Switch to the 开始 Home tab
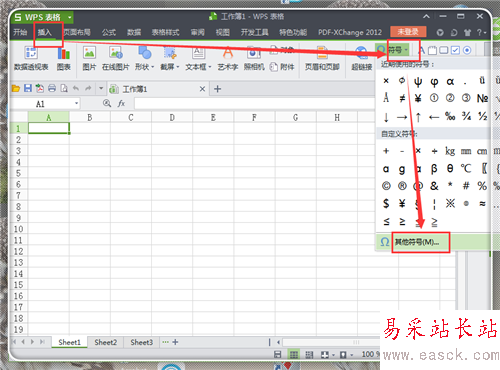Viewport: 500px width, 370px height. 20,32
